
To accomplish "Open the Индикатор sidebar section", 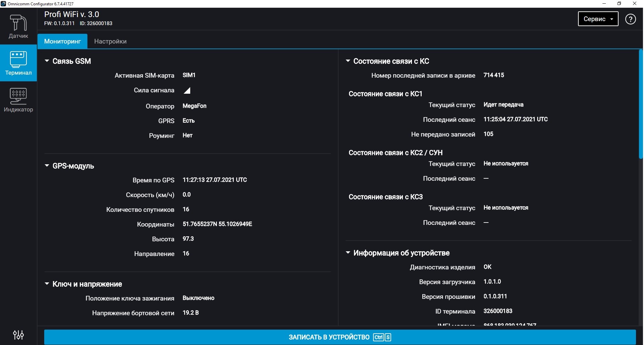I will [x=18, y=100].
